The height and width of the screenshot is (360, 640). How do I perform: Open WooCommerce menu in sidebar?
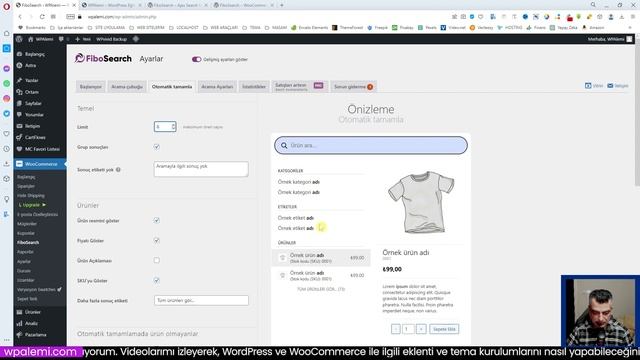click(x=40, y=164)
